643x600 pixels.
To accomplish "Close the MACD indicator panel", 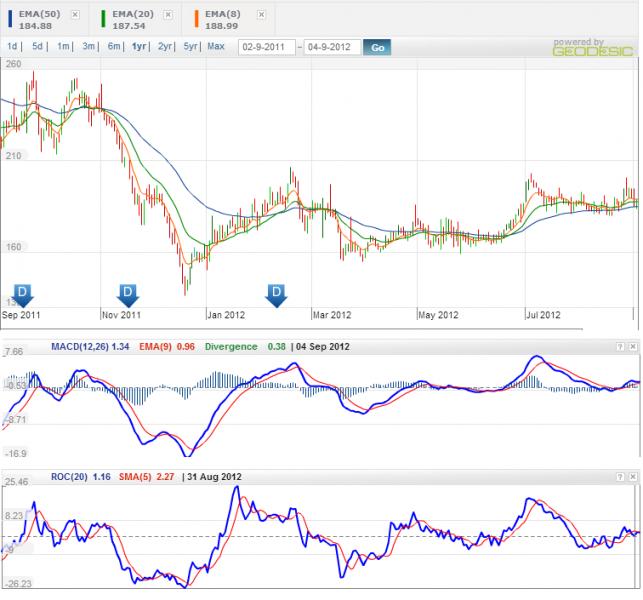I will 633,347.
